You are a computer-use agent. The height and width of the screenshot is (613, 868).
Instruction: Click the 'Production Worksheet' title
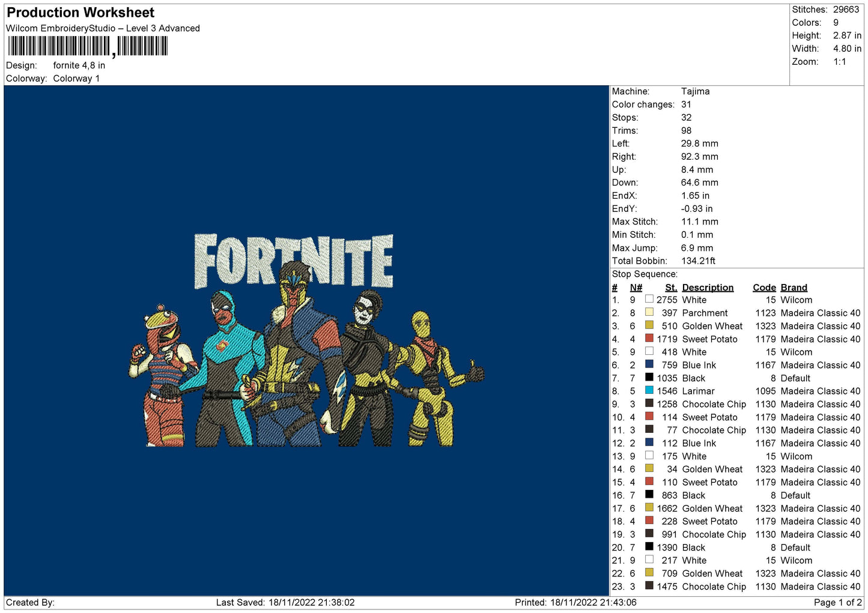(x=80, y=13)
